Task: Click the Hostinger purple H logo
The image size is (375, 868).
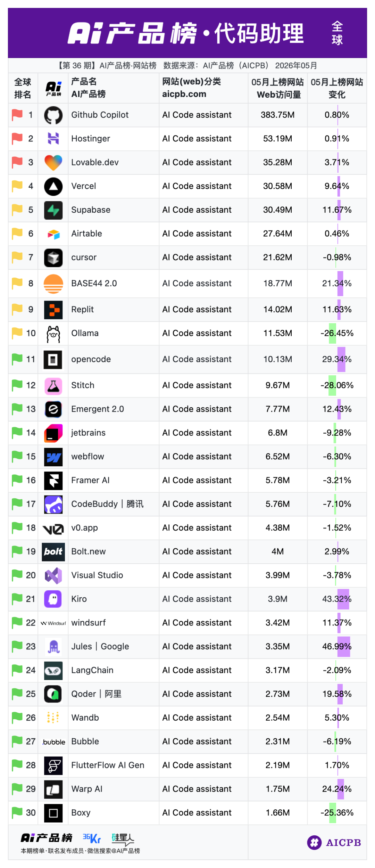Action: point(53,139)
